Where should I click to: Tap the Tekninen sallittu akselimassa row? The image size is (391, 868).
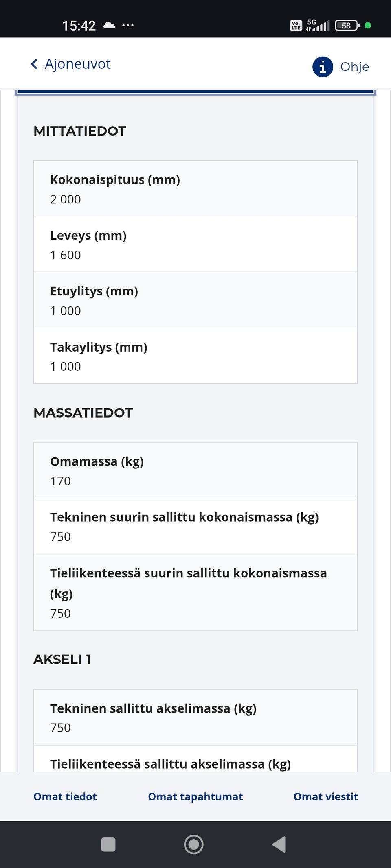click(195, 717)
